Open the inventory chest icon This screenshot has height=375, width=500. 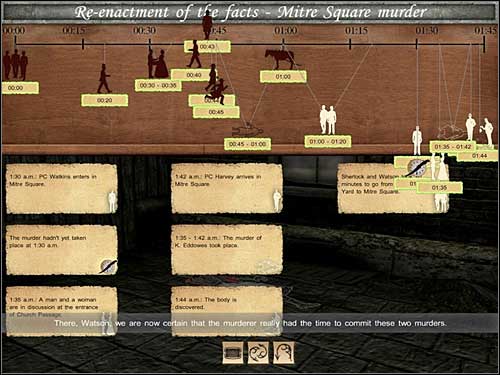232,352
